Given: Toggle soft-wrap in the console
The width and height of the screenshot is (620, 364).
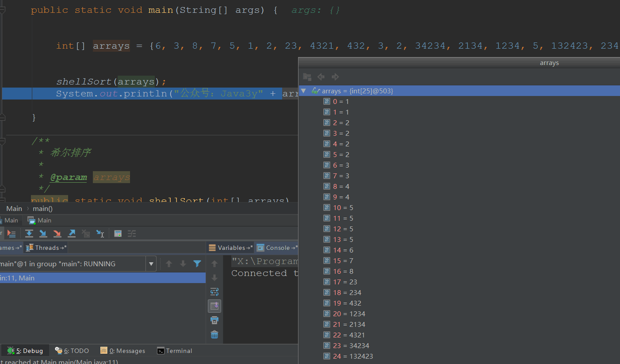Looking at the screenshot, I should (214, 292).
